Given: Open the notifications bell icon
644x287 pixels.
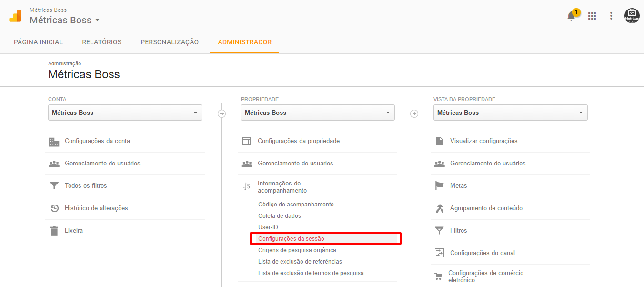Looking at the screenshot, I should pos(571,16).
